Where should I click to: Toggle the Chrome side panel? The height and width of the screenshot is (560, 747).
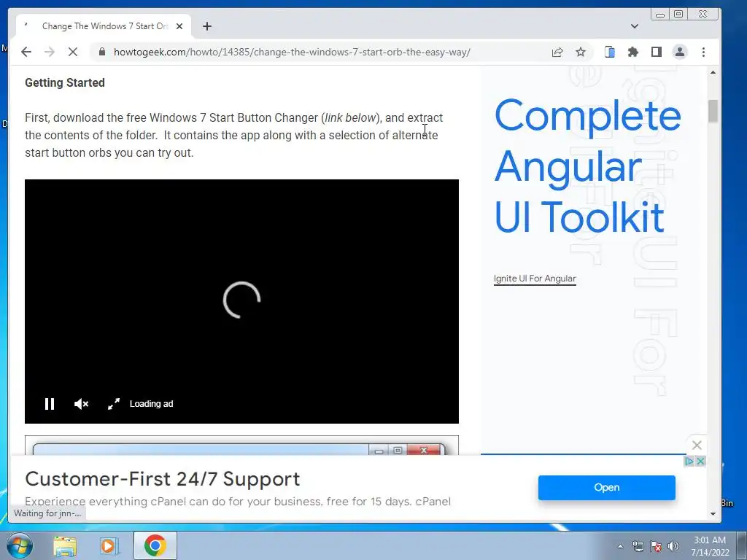coord(656,52)
